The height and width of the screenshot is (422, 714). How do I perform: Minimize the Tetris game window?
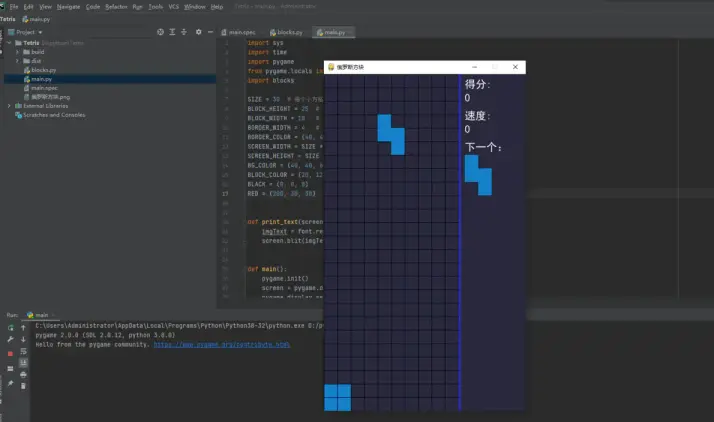coord(474,67)
